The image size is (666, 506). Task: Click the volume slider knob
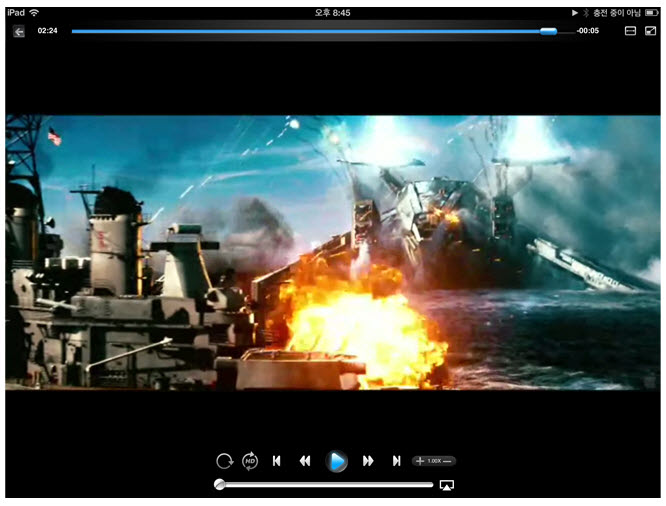(x=220, y=484)
